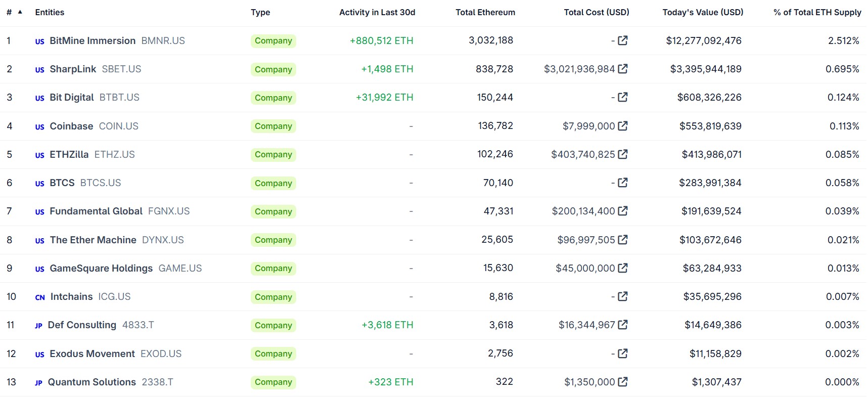Select the +880,512 ETH activity value
Screen dimensions: 868x398
[382, 40]
